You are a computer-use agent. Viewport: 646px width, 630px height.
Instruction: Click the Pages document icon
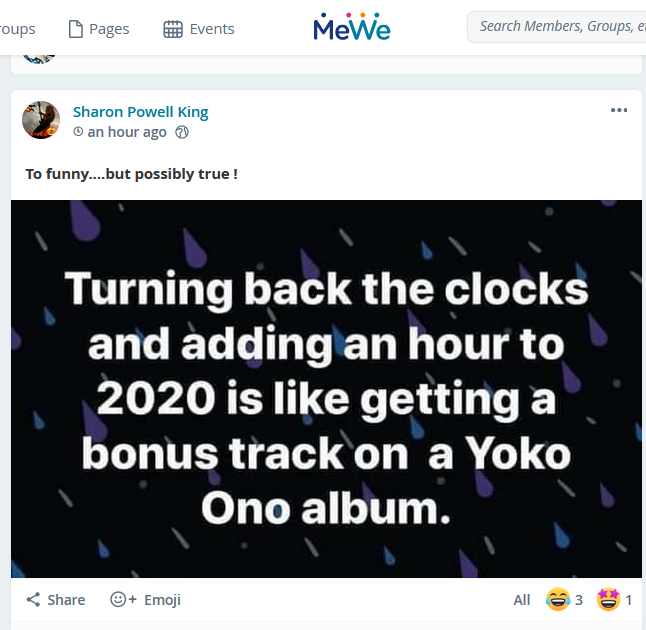[75, 29]
